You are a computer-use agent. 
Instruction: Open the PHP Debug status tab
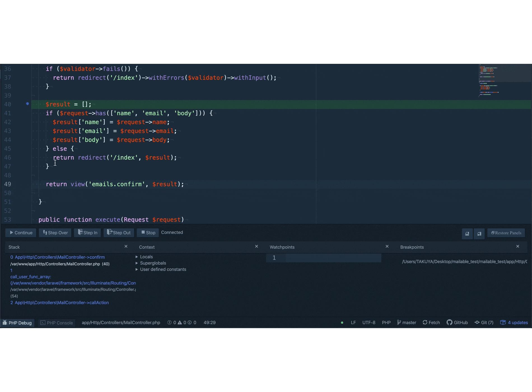17,323
